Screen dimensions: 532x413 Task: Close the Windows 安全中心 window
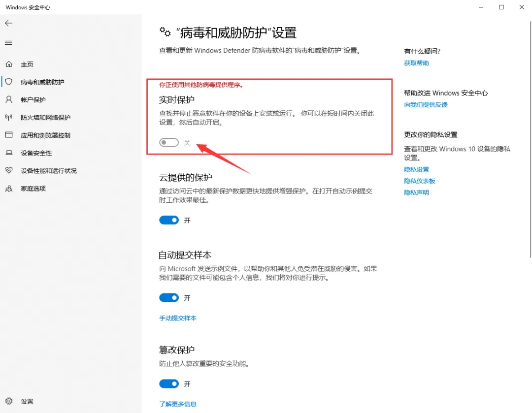pyautogui.click(x=522, y=7)
